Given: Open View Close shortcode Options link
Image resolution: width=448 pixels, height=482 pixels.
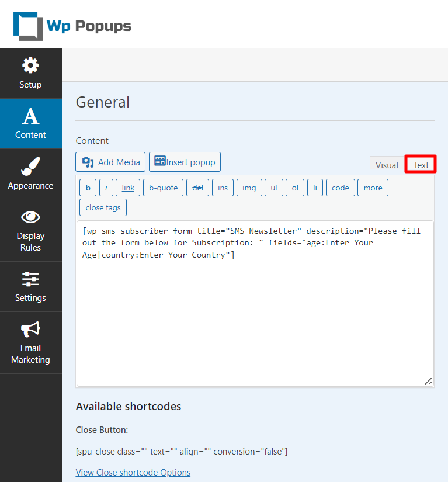Looking at the screenshot, I should pyautogui.click(x=133, y=472).
